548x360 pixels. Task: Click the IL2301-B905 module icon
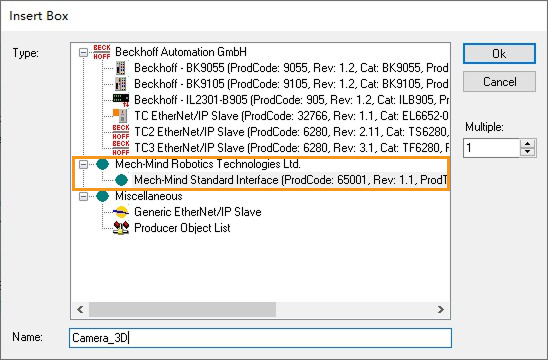pyautogui.click(x=121, y=100)
